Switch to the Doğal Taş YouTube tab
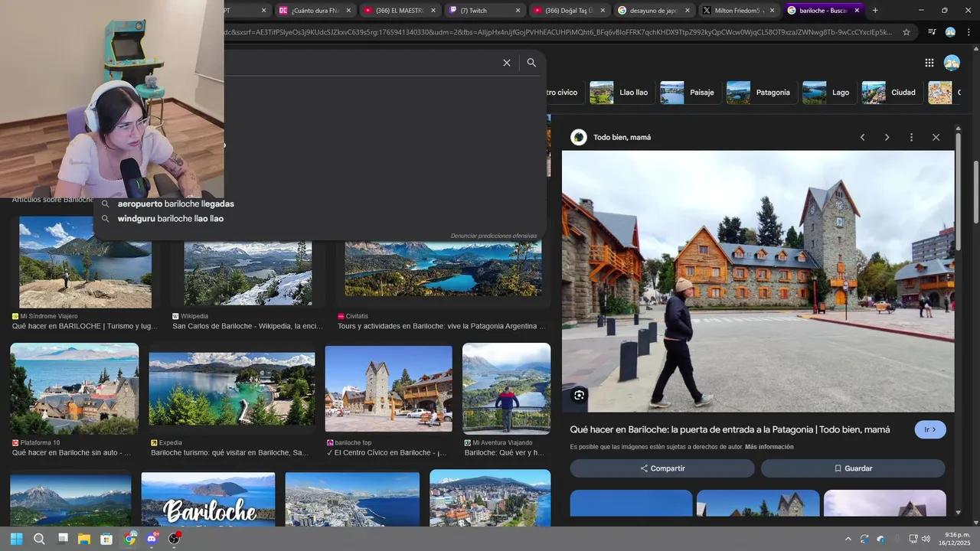The width and height of the screenshot is (980, 551). pyautogui.click(x=570, y=10)
